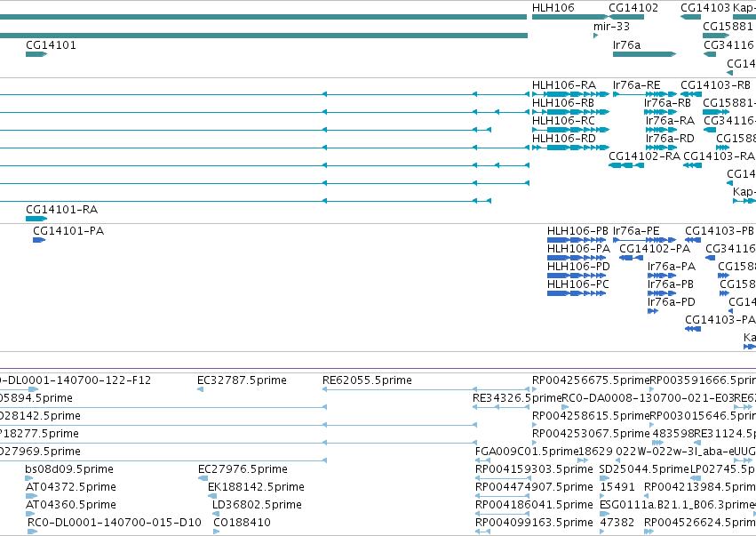Open the RP004256675.5prime EST label
This screenshot has height=536, width=756.
click(x=591, y=380)
